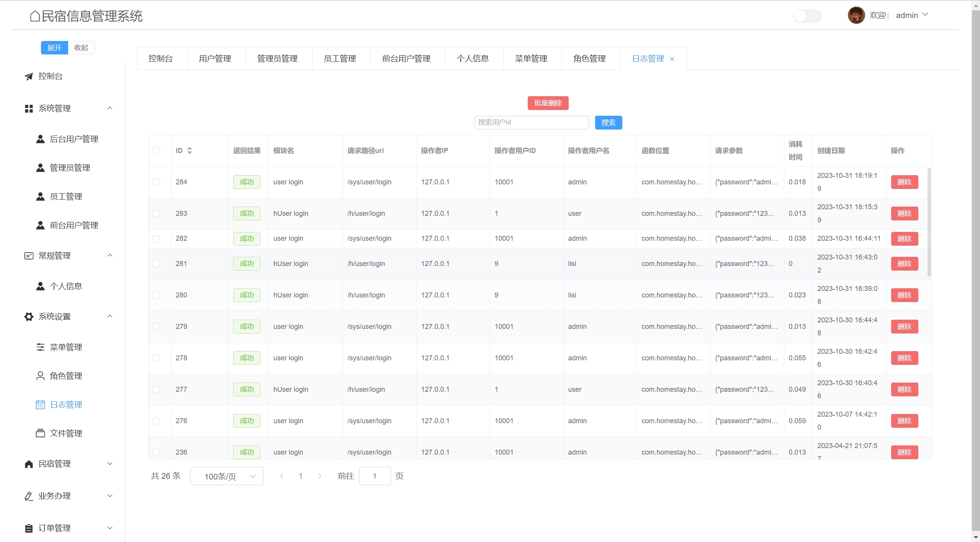Toggle the dark mode switch in header
The width and height of the screenshot is (980, 542).
tap(807, 16)
